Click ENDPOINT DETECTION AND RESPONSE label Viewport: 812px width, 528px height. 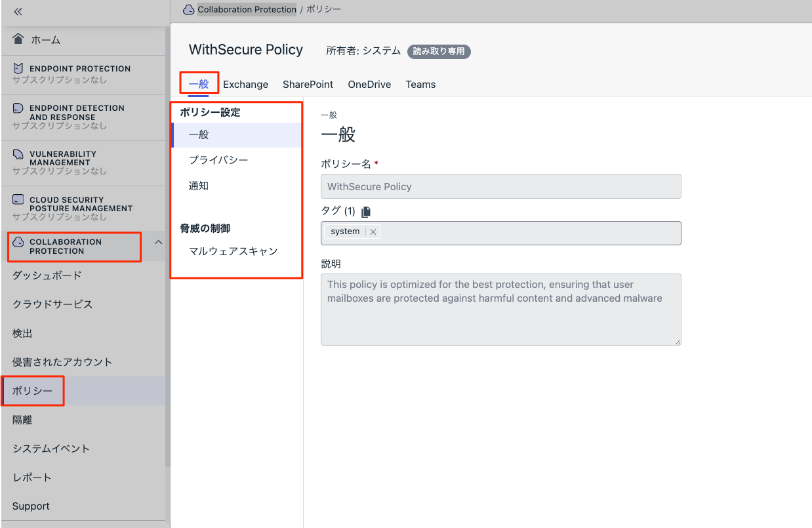pos(77,113)
